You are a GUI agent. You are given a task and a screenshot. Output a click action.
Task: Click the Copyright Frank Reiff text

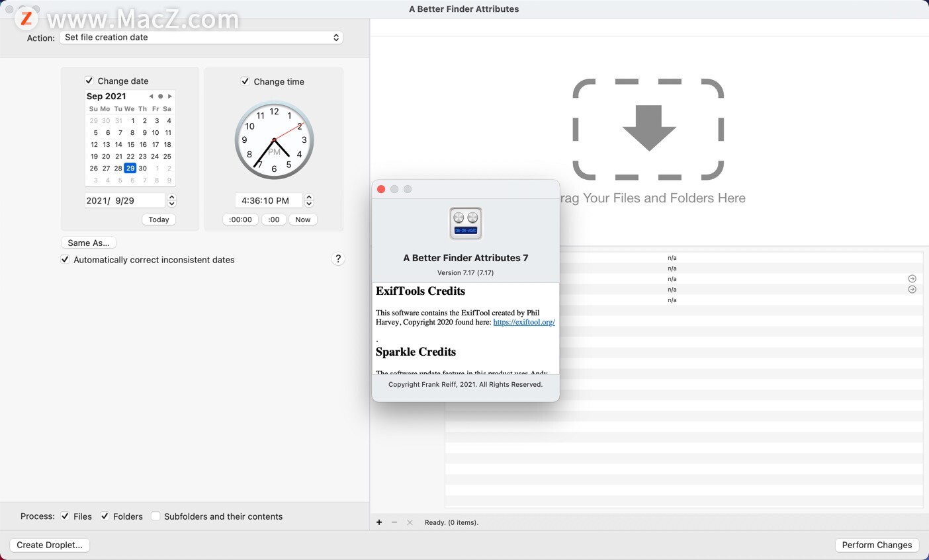pos(465,384)
